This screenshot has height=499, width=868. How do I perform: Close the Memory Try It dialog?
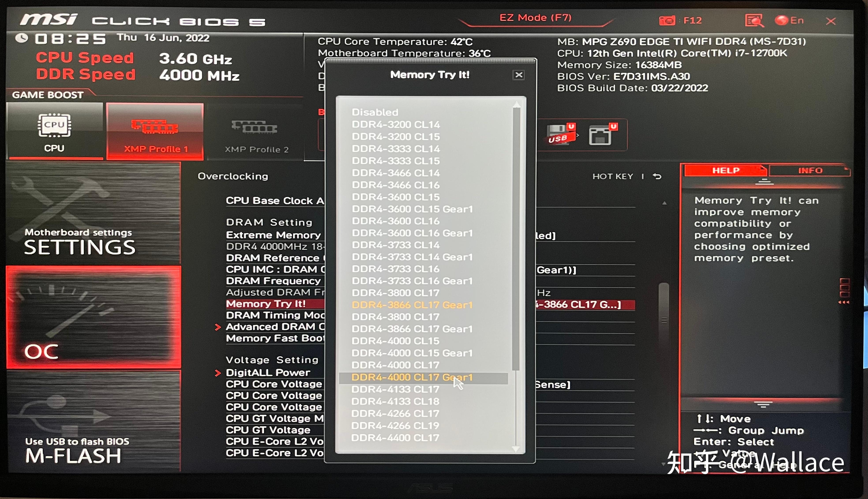518,75
